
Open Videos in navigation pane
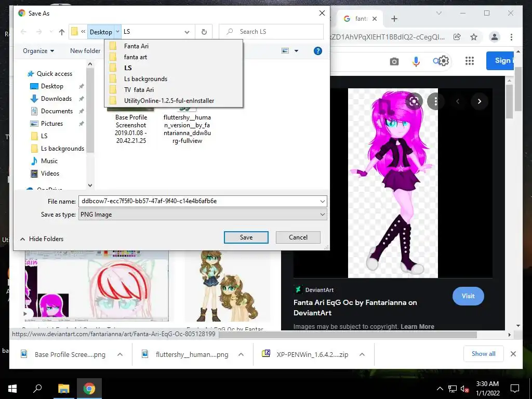coord(50,174)
